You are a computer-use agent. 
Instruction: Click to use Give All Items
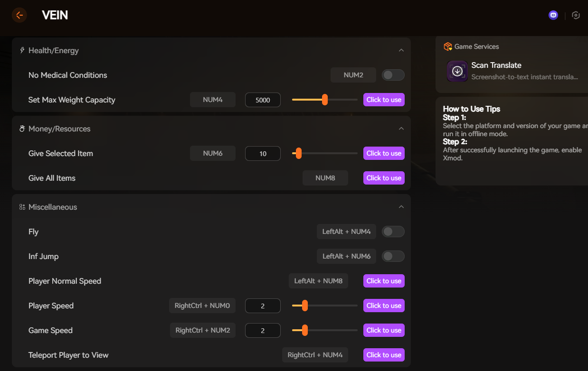pyautogui.click(x=384, y=178)
